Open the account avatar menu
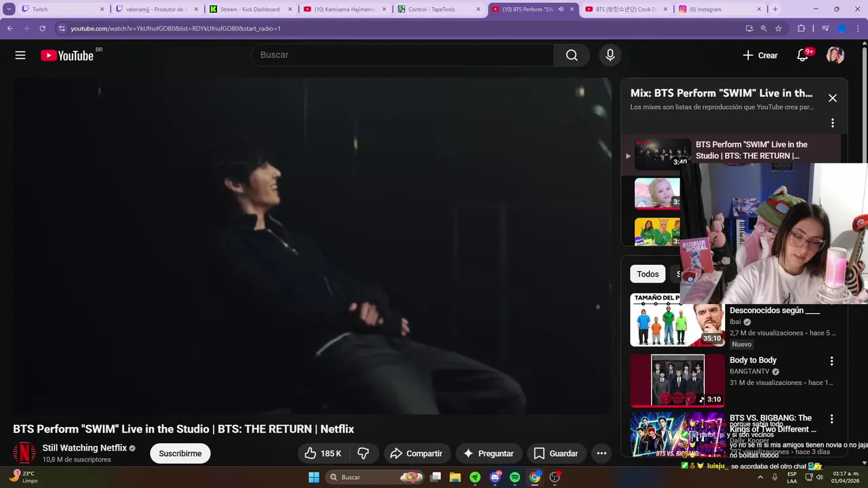The width and height of the screenshot is (868, 488). click(835, 56)
